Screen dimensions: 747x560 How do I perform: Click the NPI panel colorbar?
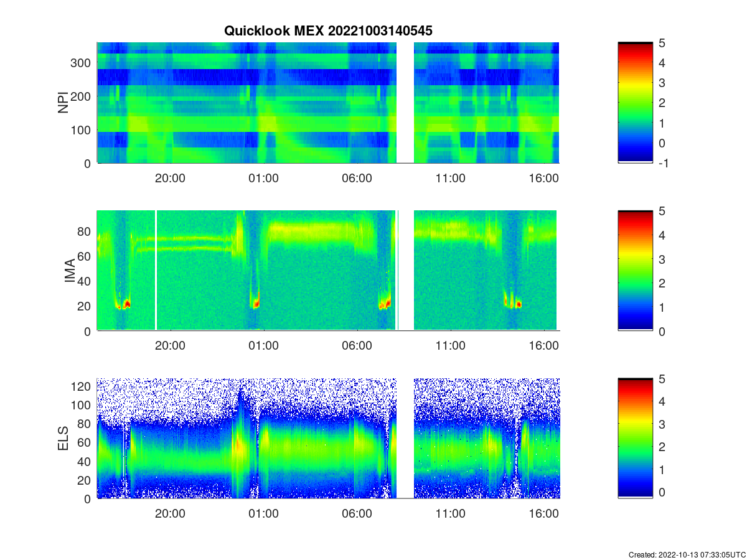635,103
